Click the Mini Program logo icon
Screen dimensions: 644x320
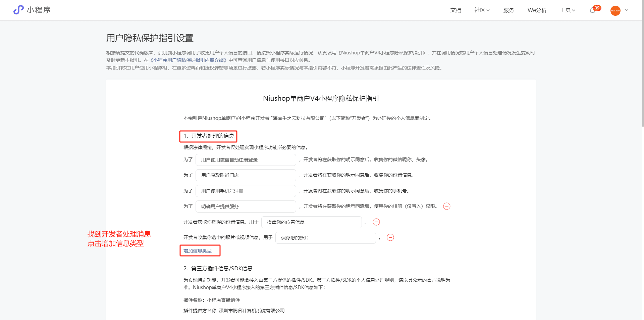pyautogui.click(x=18, y=10)
